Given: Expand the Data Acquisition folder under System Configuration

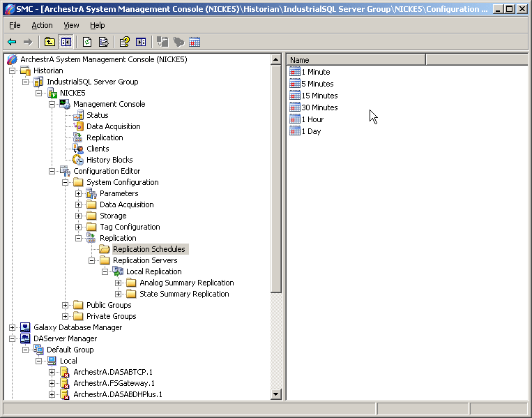Looking at the screenshot, I should pyautogui.click(x=78, y=204).
